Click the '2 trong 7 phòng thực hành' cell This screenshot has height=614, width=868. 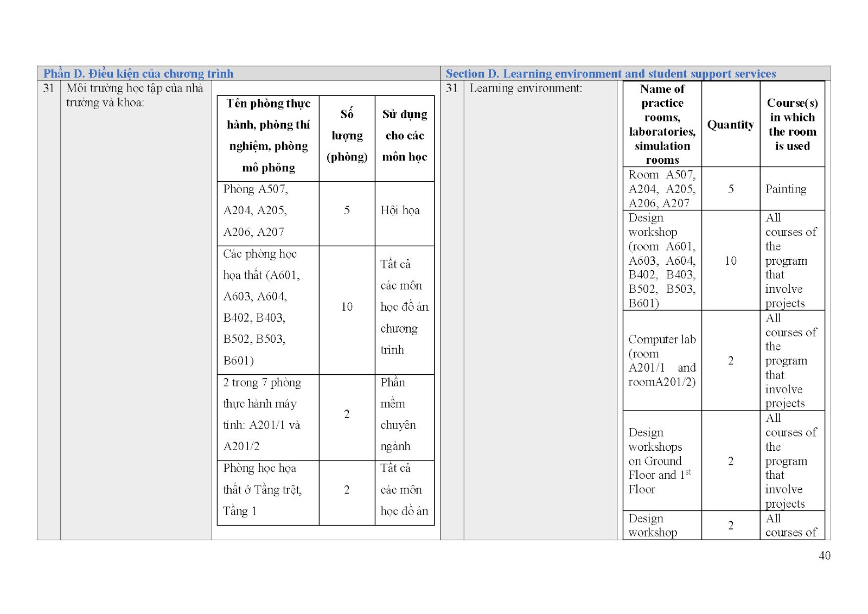point(261,414)
